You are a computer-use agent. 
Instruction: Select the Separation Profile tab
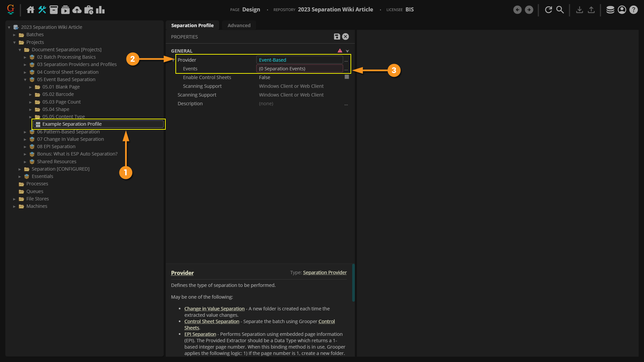(192, 25)
